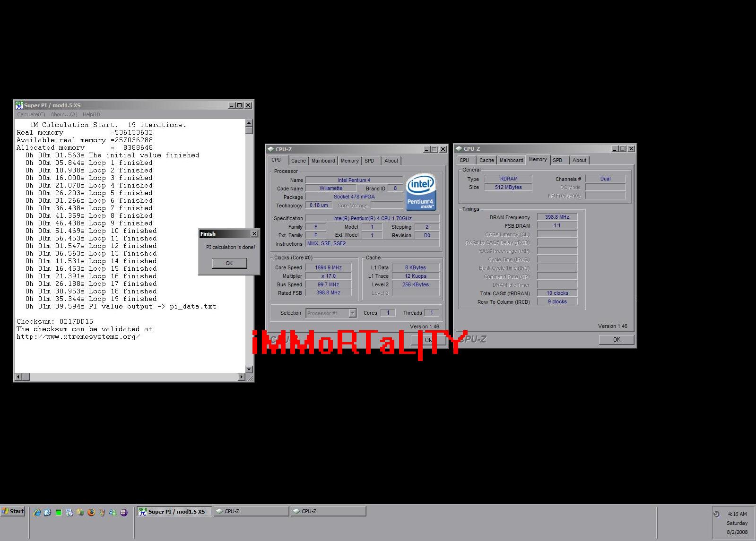Click the L1 Trace 12 Kuops field

[415, 276]
